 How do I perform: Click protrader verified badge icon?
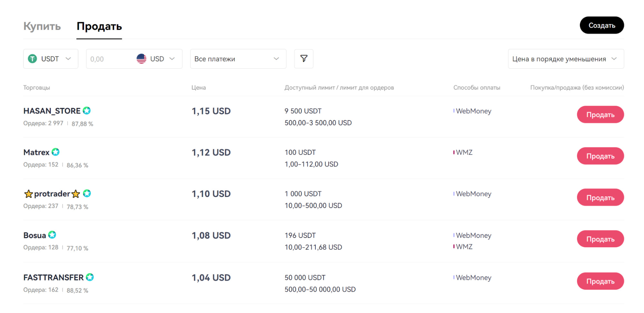click(87, 193)
